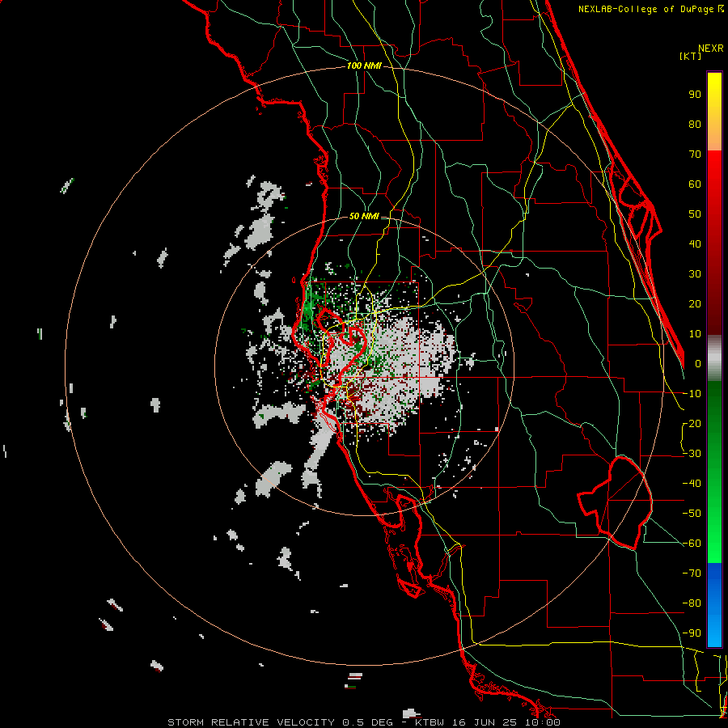Click the "NEXR" label above the color bar
The image size is (728, 728).
tap(711, 49)
